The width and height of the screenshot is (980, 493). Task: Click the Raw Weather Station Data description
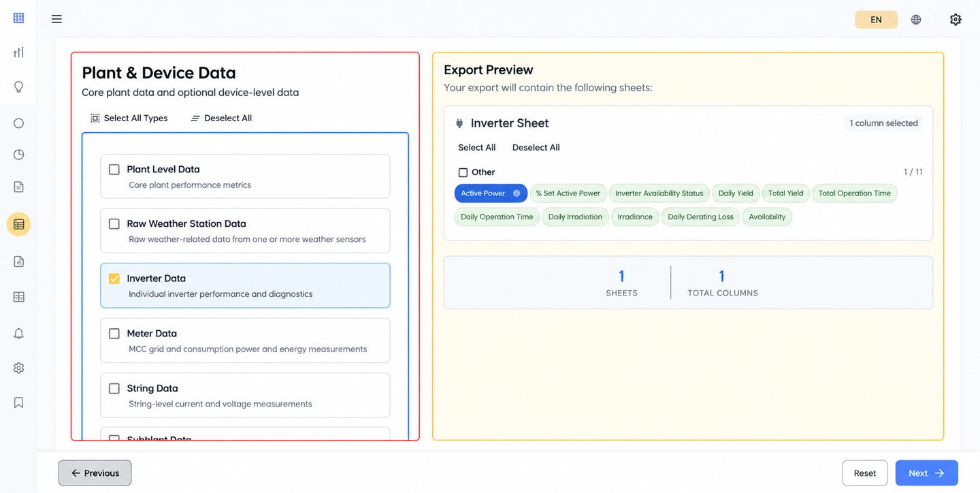pos(247,240)
